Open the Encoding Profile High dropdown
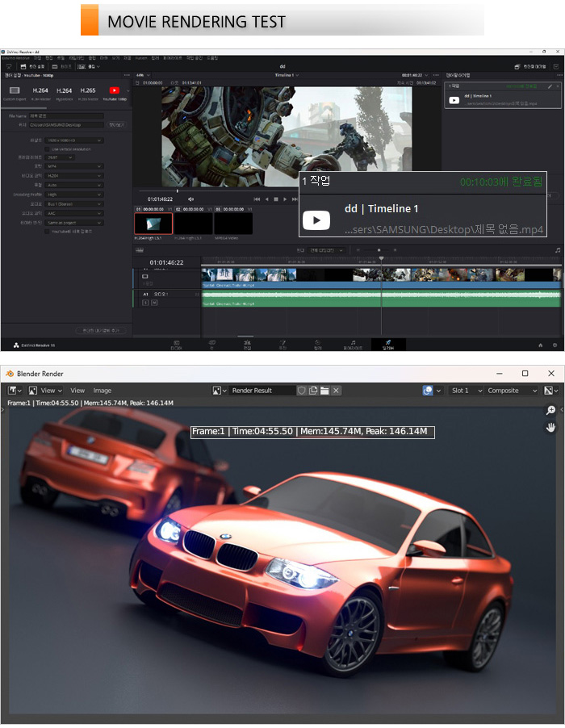This screenshot has width=565, height=728. 73,195
